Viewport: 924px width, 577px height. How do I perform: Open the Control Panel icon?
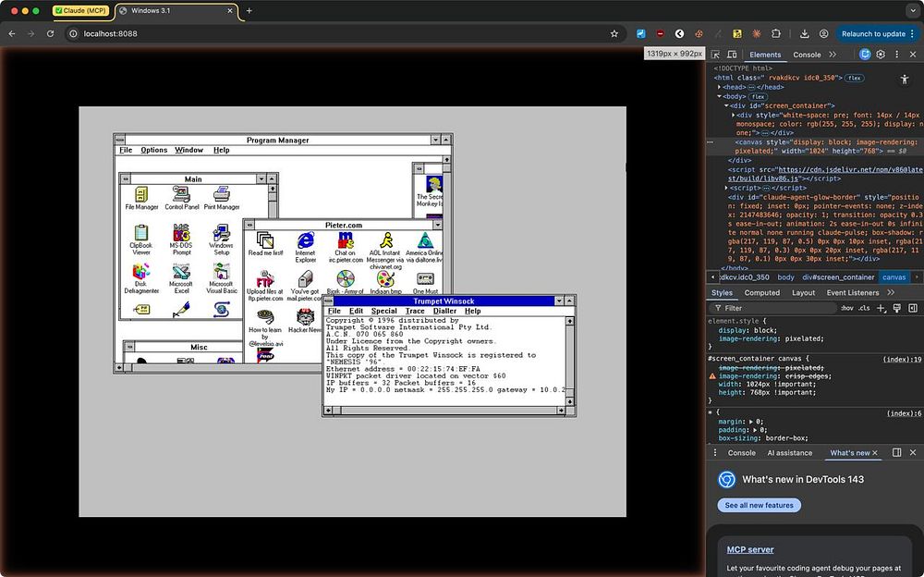point(181,195)
